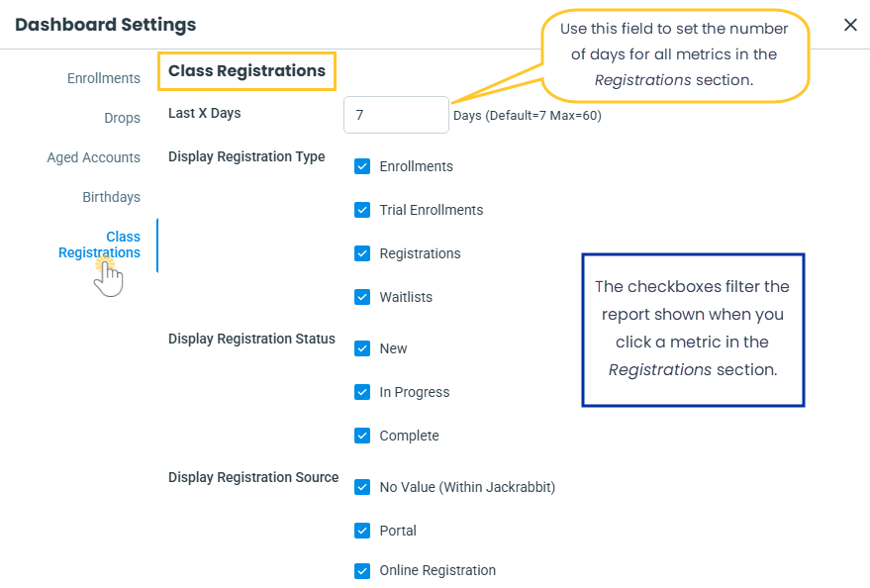Click the Trial Enrollments label text

(432, 210)
